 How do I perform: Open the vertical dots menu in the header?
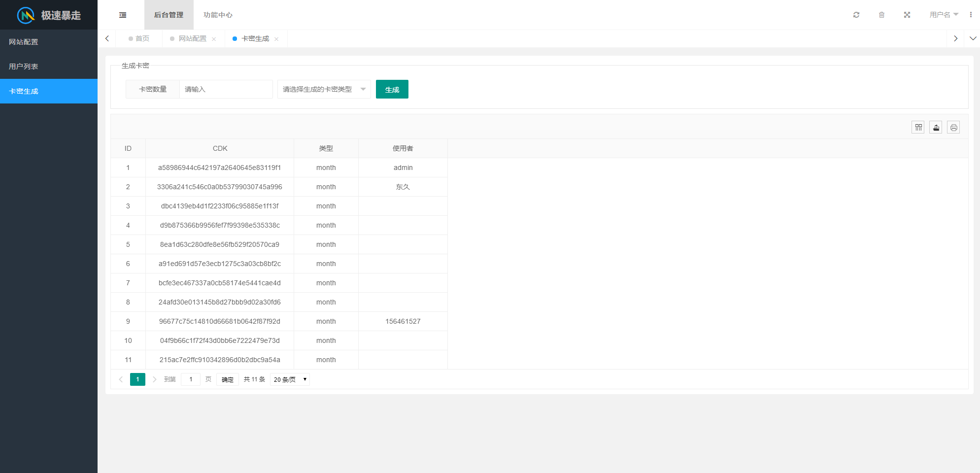(x=972, y=15)
